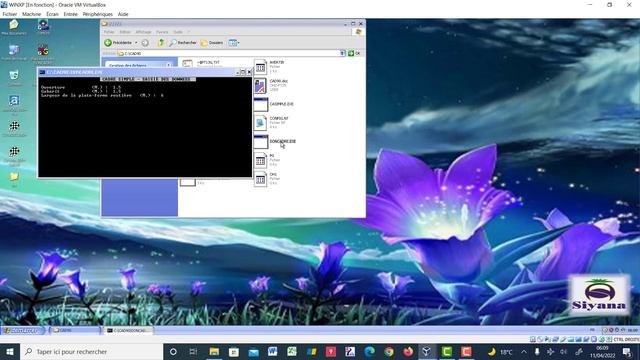This screenshot has width=640, height=360.
Task: Click the C:\CADRE address bar field
Action: click(229, 53)
